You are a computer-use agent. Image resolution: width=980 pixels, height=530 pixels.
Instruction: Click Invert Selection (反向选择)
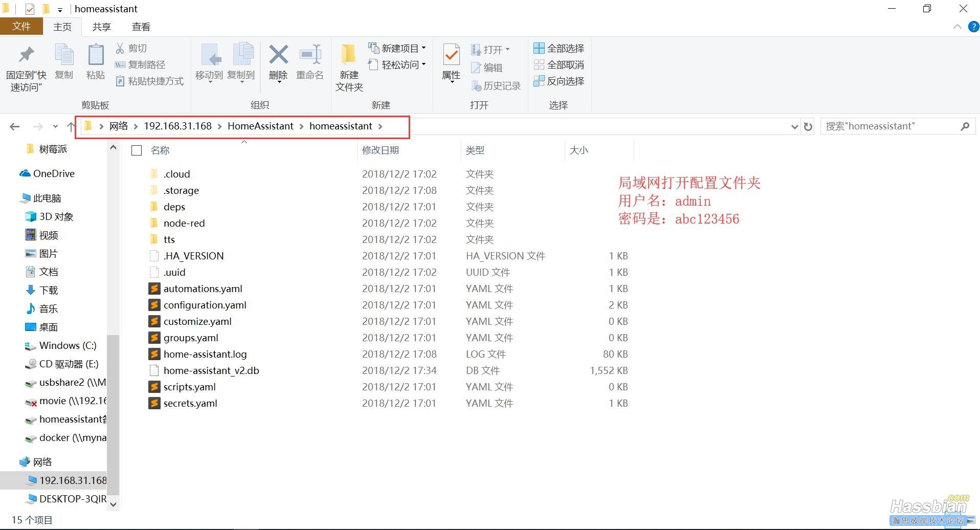559,81
